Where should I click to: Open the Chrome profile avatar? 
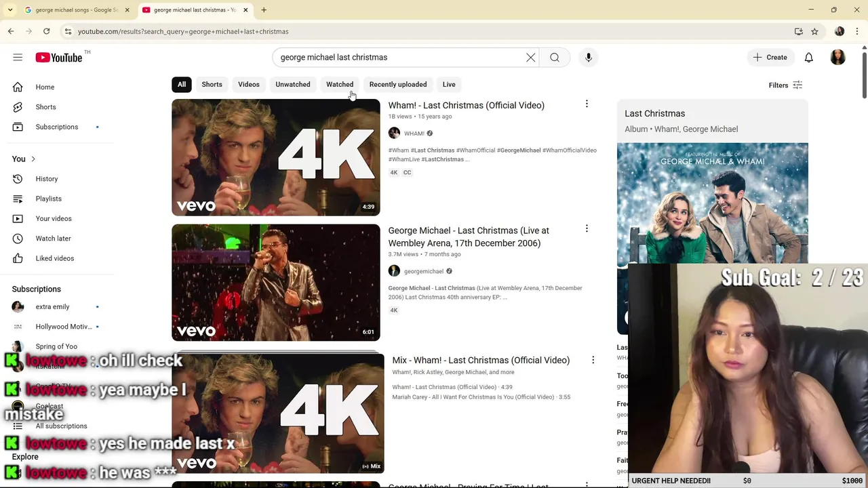840,31
